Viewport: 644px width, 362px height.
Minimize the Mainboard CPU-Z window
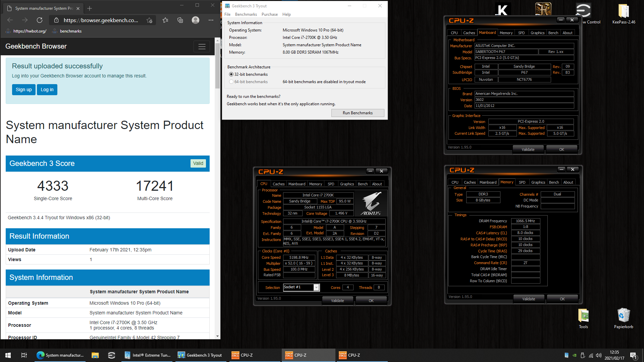click(560, 20)
